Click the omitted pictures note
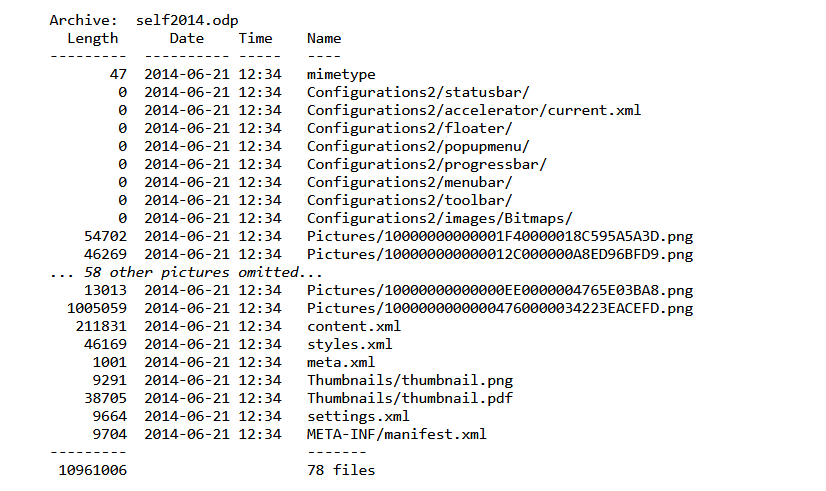Screen dimensions: 826x491 tap(186, 272)
